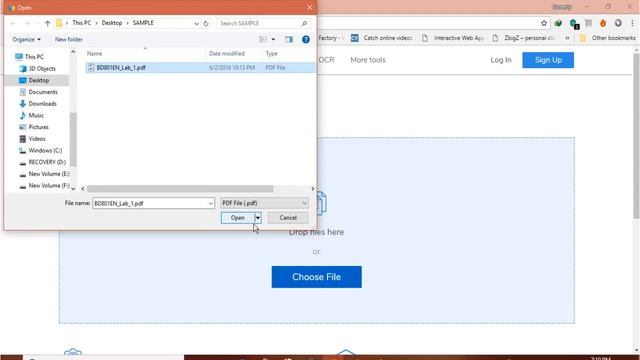Click the web page vertical scrollbar
The height and width of the screenshot is (360, 640).
point(636,137)
